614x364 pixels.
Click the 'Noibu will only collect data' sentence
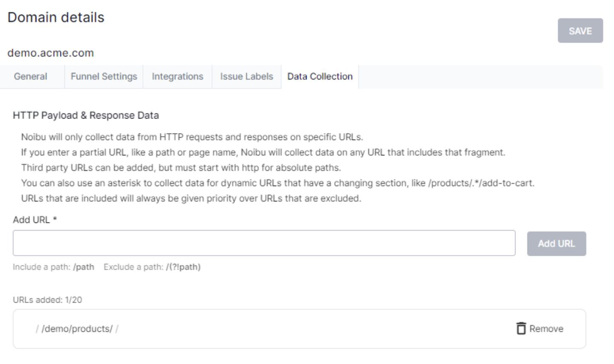(x=192, y=137)
